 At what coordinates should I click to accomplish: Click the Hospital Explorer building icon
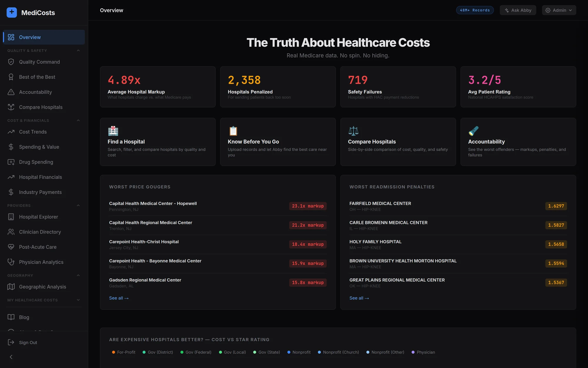pos(11,217)
